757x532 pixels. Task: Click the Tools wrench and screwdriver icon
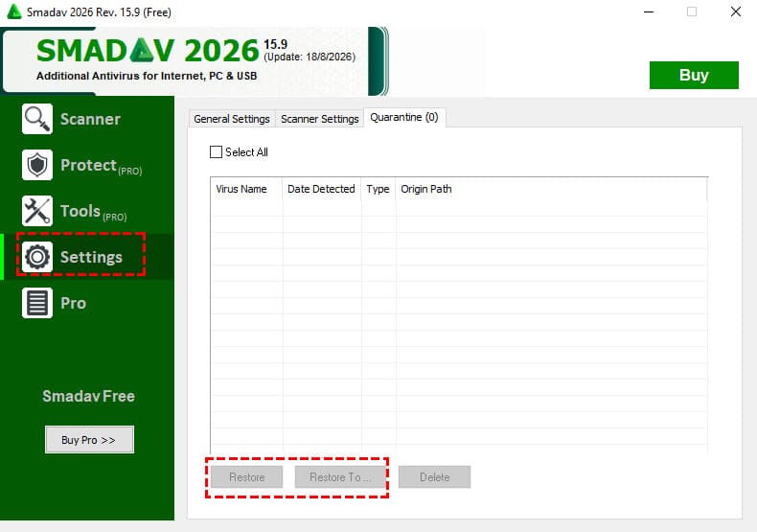[x=37, y=211]
